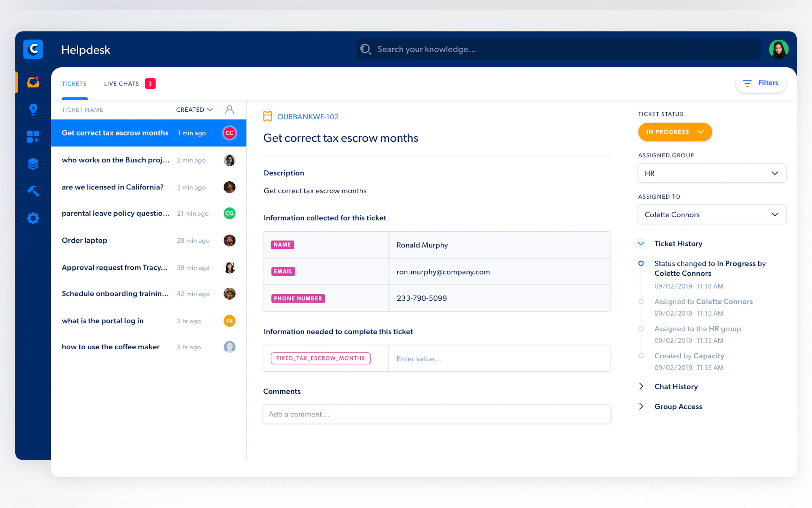The height and width of the screenshot is (508, 812).
Task: Click the ticket icon beside OURBANKWF-102
Action: coord(267,116)
